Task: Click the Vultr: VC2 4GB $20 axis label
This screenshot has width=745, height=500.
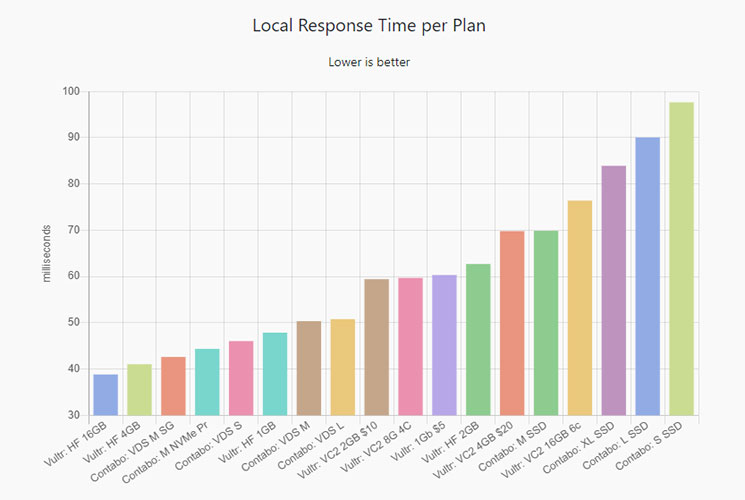Action: click(473, 450)
